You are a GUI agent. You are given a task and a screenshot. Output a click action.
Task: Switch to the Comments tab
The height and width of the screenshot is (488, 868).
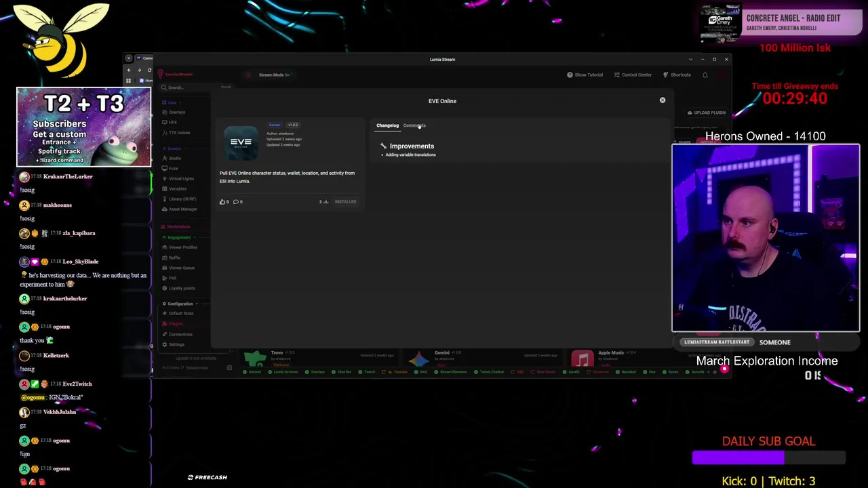414,125
